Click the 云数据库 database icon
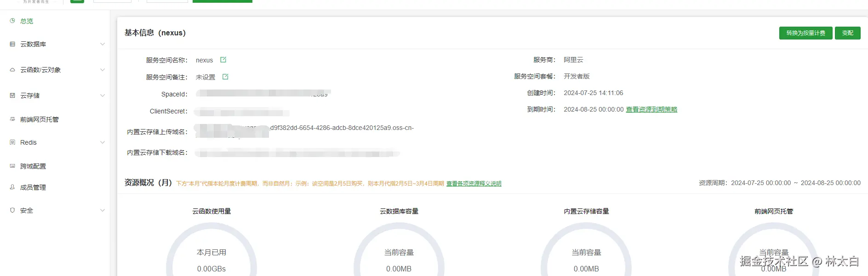The image size is (868, 276). point(12,44)
